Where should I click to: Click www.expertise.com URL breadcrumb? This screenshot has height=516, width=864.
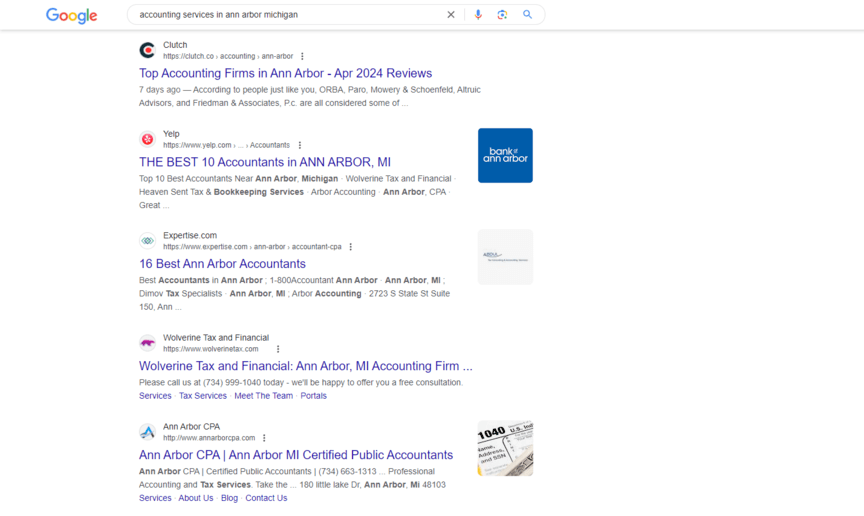252,247
